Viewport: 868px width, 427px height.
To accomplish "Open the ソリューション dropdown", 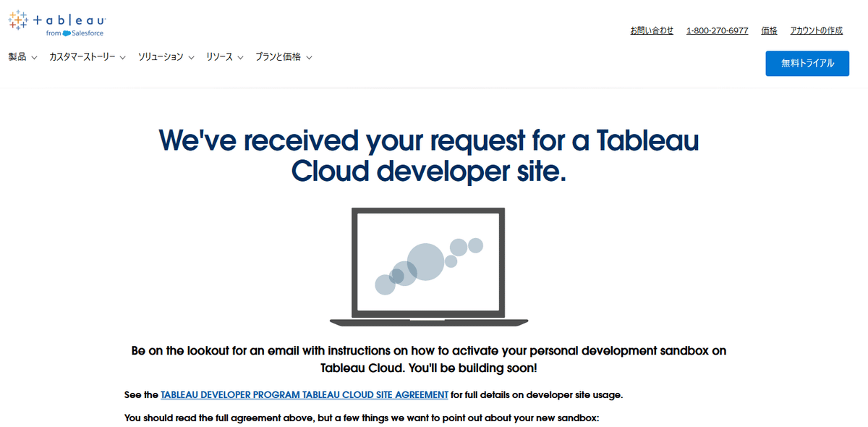I will coord(161,56).
